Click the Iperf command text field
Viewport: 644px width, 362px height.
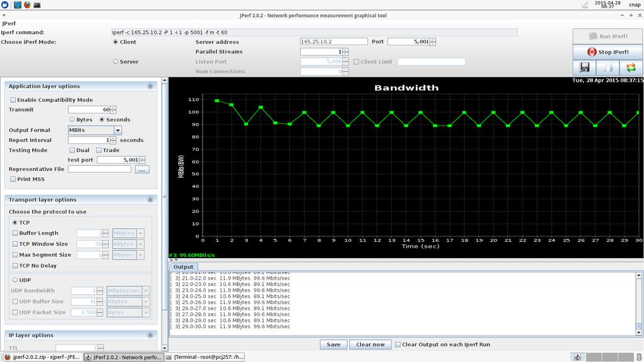pos(314,33)
